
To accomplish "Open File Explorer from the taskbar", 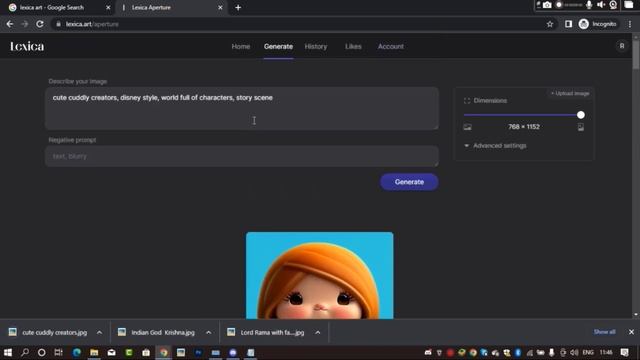I will pyautogui.click(x=94, y=352).
